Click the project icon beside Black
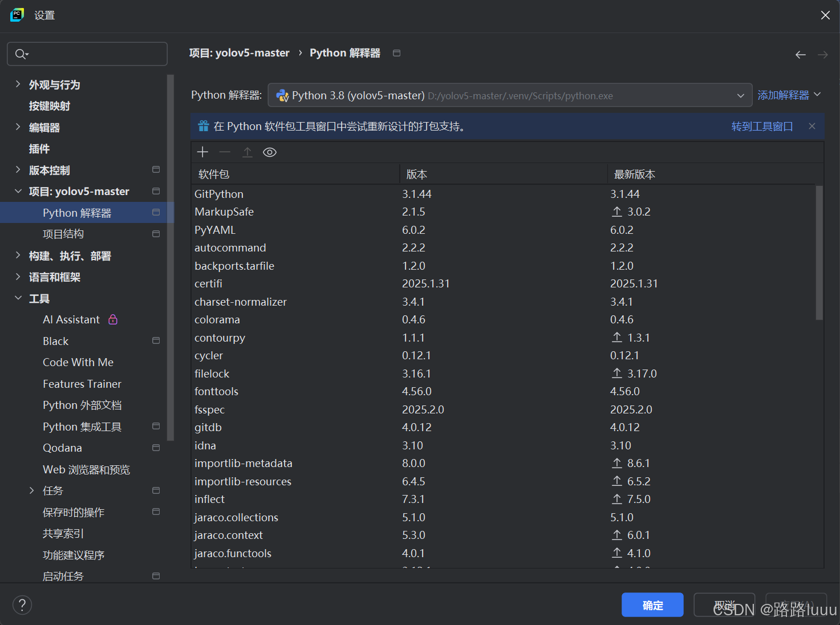The width and height of the screenshot is (840, 625). pyautogui.click(x=156, y=341)
